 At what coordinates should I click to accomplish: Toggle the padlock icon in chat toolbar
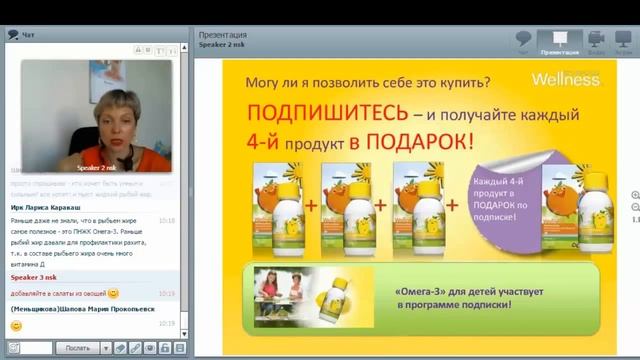(x=165, y=348)
